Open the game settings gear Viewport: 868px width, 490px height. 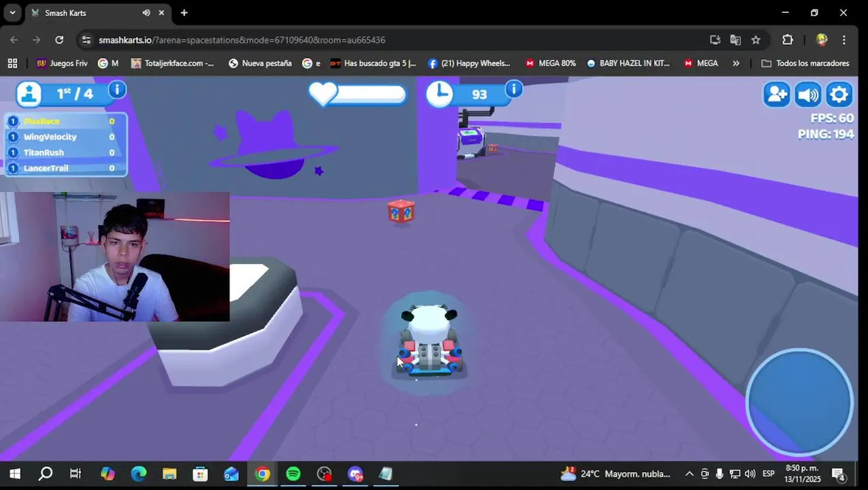click(839, 94)
